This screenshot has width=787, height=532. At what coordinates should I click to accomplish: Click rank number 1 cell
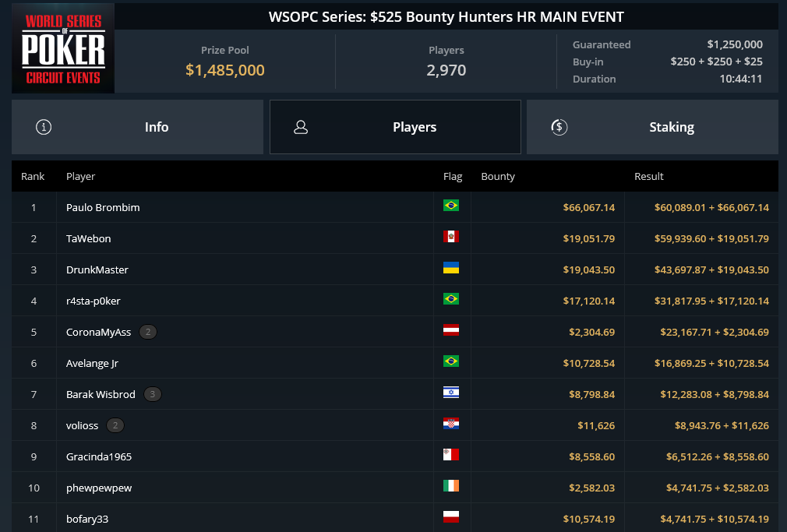pyautogui.click(x=34, y=207)
